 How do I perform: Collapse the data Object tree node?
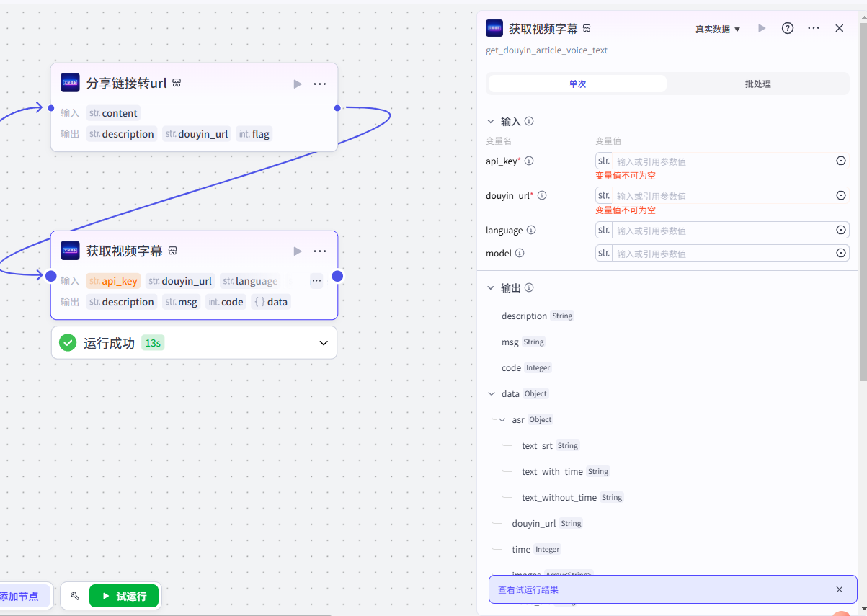point(492,394)
